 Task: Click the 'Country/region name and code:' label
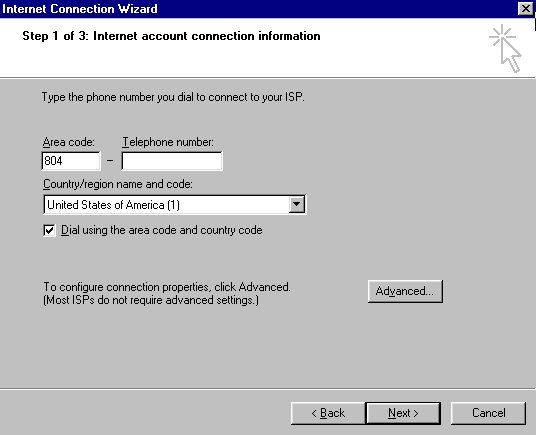[x=118, y=184]
